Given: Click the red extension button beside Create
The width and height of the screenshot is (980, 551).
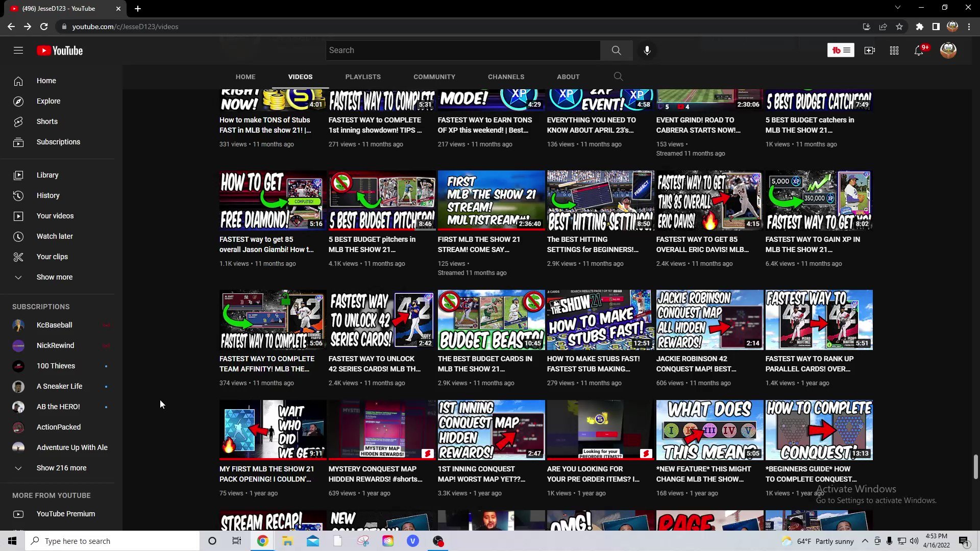Looking at the screenshot, I should click(x=840, y=51).
